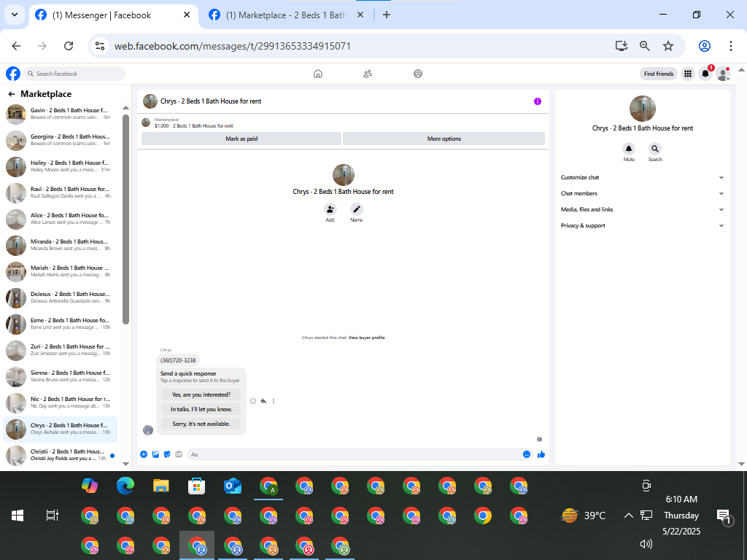Open Georgina conversation in list
Image resolution: width=747 pixels, height=560 pixels.
[x=61, y=140]
